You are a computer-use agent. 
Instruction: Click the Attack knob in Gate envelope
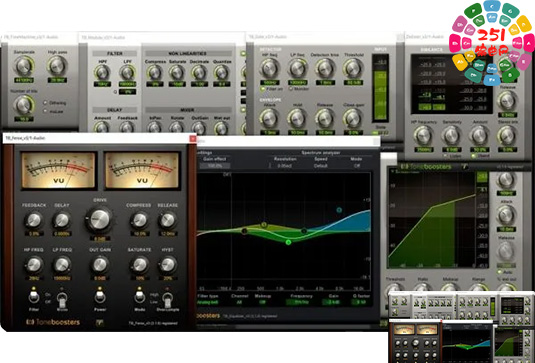click(270, 118)
